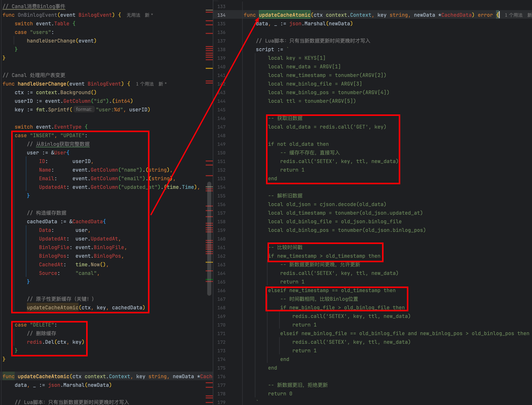
Task: Click the redis.Del(ctx, key) statement
Action: point(55,342)
